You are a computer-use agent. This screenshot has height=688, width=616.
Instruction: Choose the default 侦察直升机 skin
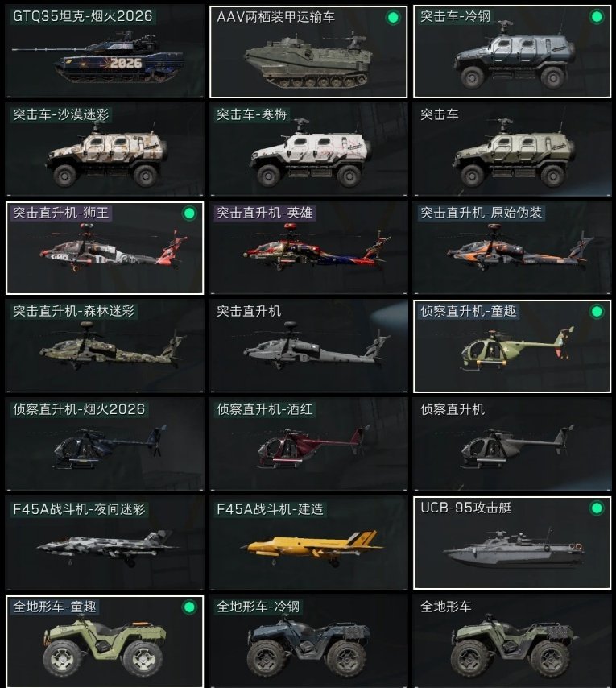tap(512, 445)
